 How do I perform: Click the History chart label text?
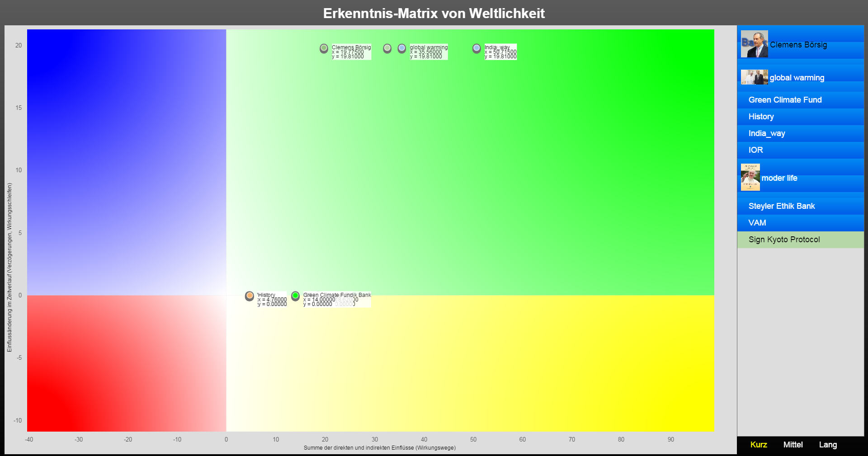pos(267,295)
